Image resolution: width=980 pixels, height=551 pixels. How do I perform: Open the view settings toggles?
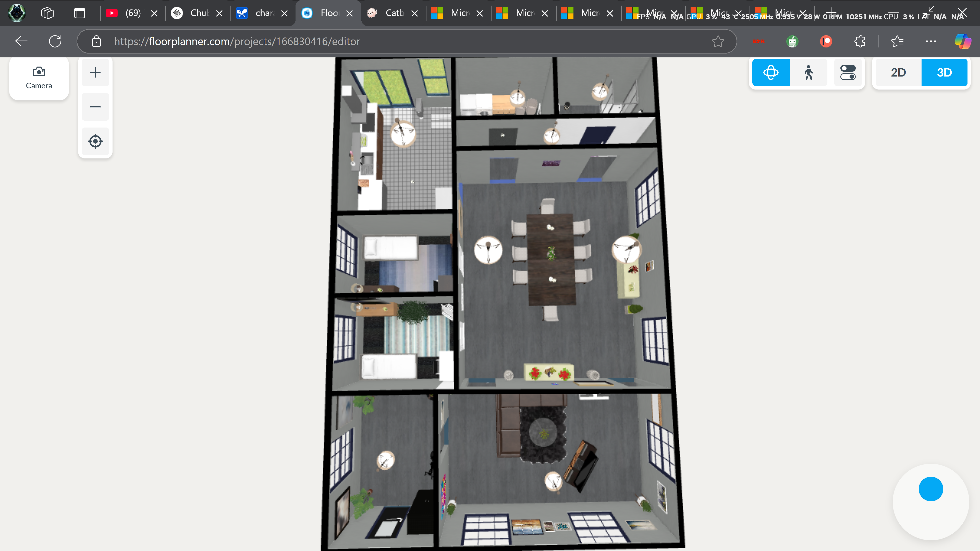pos(848,72)
